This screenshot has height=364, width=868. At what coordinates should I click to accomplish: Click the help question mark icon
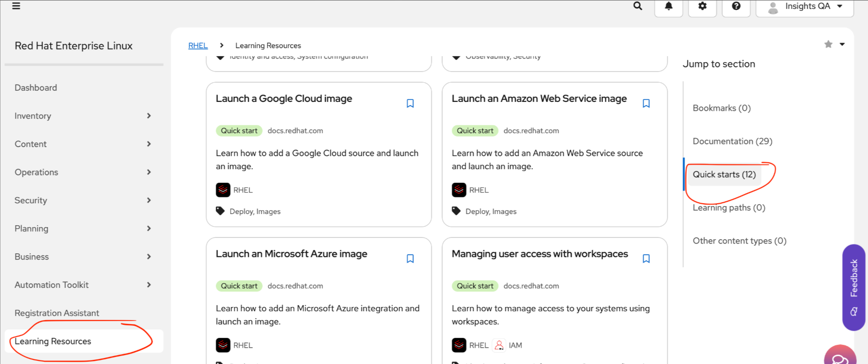point(736,6)
